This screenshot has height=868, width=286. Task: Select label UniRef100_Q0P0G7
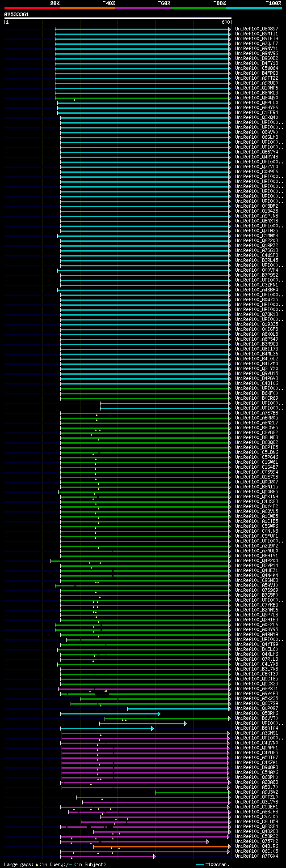pos(257,709)
